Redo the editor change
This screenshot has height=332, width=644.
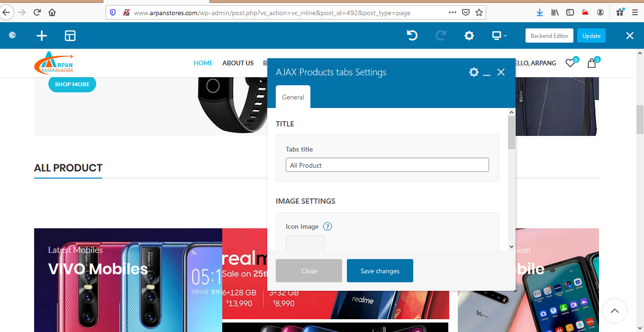pos(441,36)
